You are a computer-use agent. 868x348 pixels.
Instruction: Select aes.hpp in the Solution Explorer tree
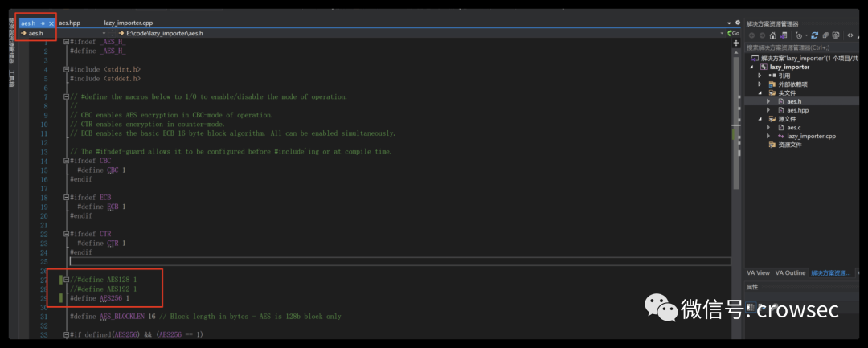click(x=798, y=110)
